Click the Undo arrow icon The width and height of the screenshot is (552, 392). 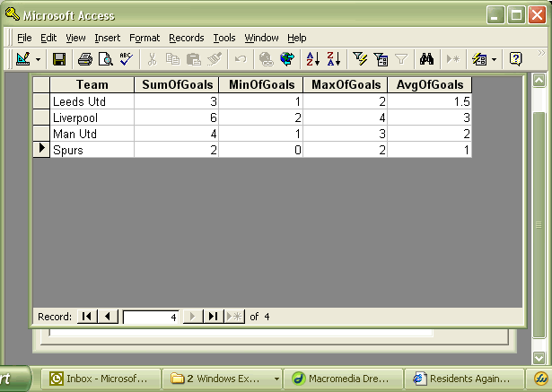pos(241,59)
